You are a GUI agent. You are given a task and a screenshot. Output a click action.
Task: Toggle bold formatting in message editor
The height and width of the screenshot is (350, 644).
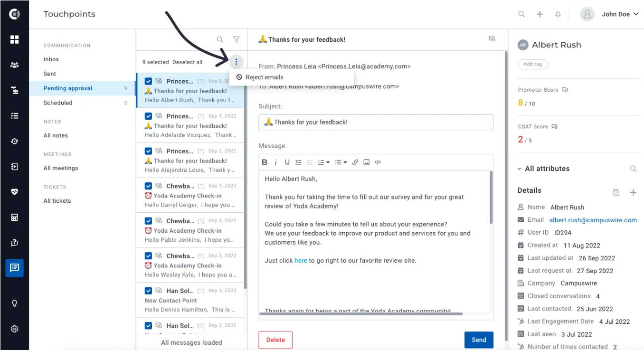(x=265, y=162)
